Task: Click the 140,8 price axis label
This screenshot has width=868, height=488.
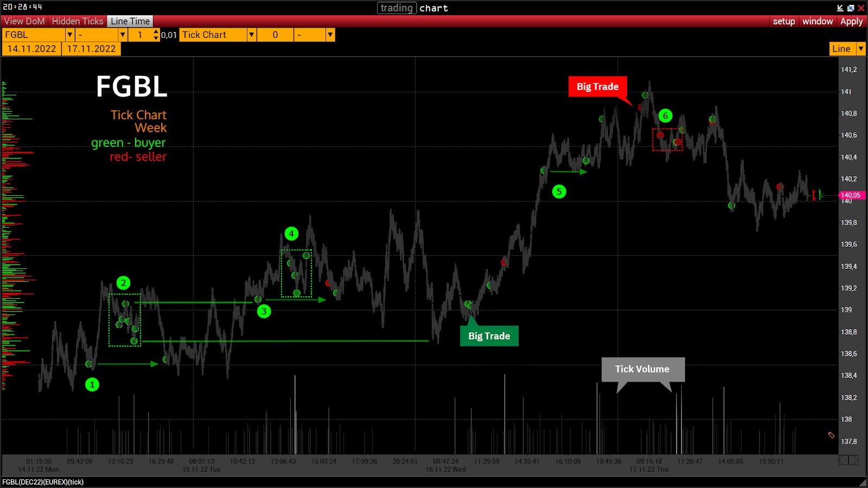Action: (849, 113)
